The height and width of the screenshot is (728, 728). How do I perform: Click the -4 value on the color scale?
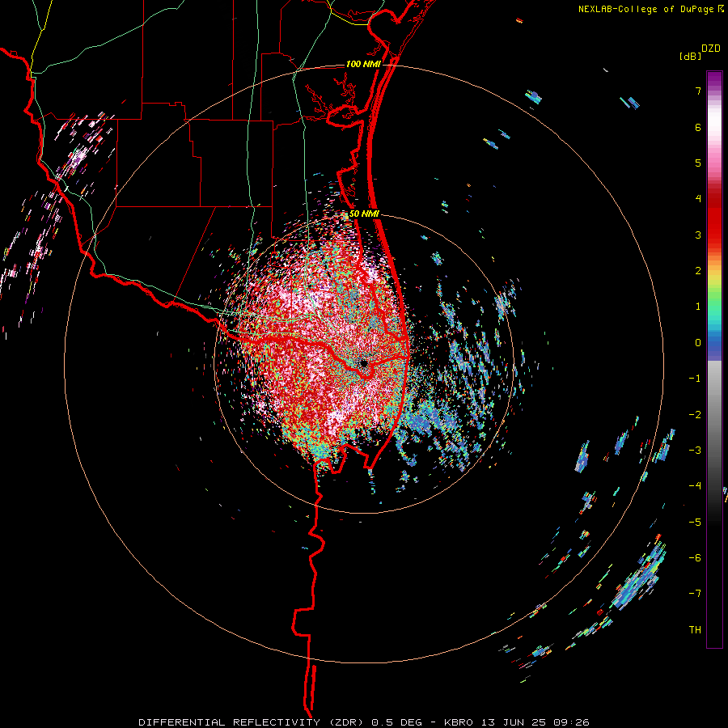pos(695,486)
